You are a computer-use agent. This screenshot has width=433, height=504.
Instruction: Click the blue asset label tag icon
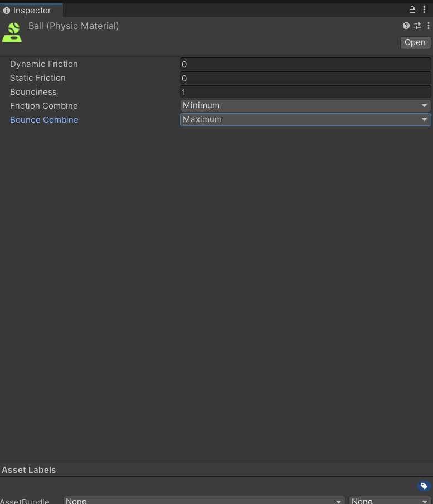(424, 486)
